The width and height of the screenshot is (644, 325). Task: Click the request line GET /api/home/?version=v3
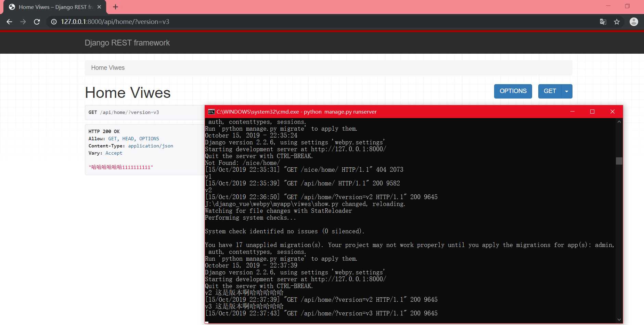tap(124, 113)
